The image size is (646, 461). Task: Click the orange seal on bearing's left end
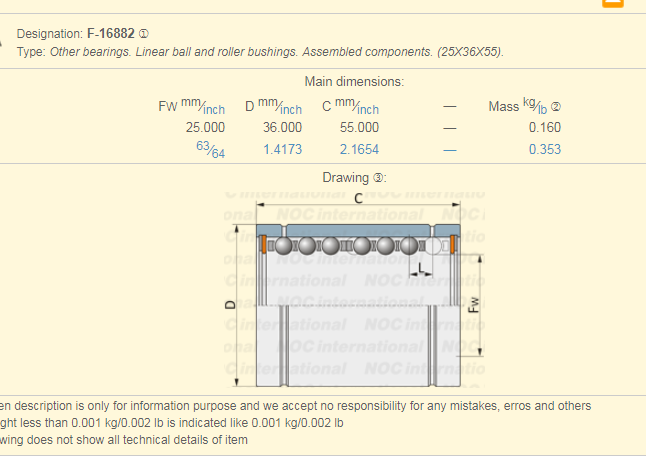(262, 243)
